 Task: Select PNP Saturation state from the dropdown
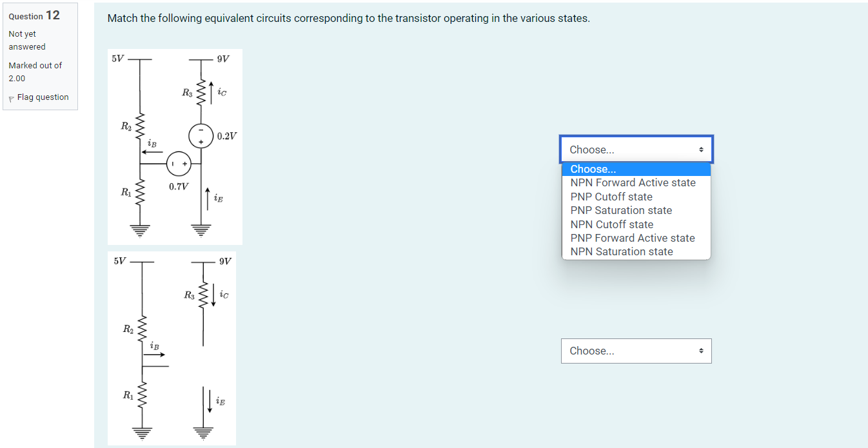tap(621, 210)
